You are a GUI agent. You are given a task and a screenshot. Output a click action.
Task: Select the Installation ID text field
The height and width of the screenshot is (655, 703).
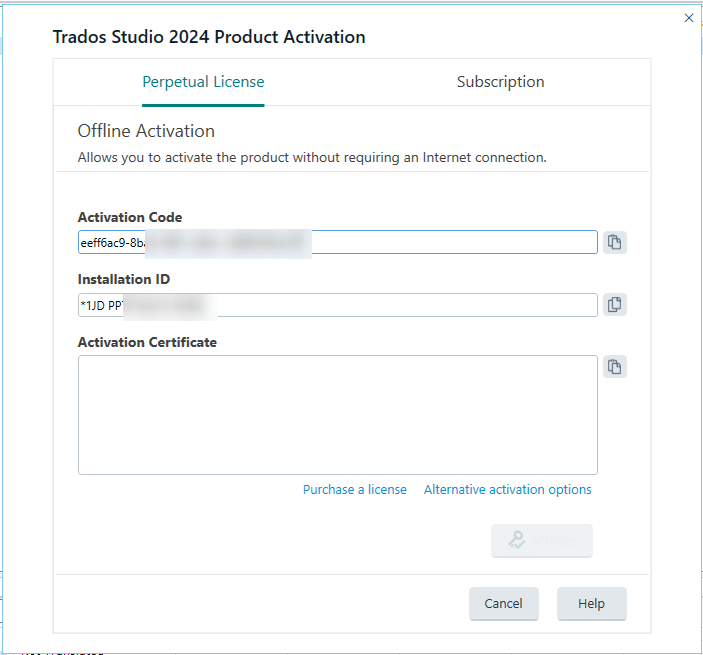(x=338, y=305)
